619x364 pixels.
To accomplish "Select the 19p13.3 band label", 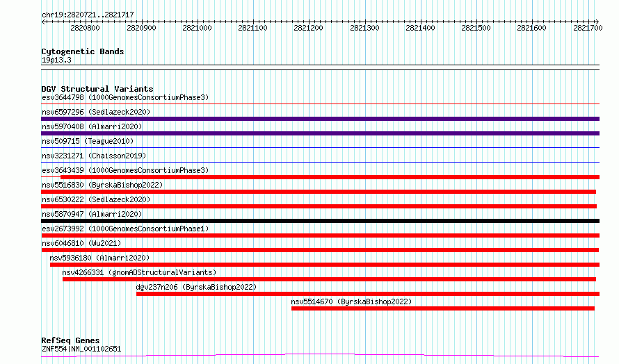I will 56,60.
